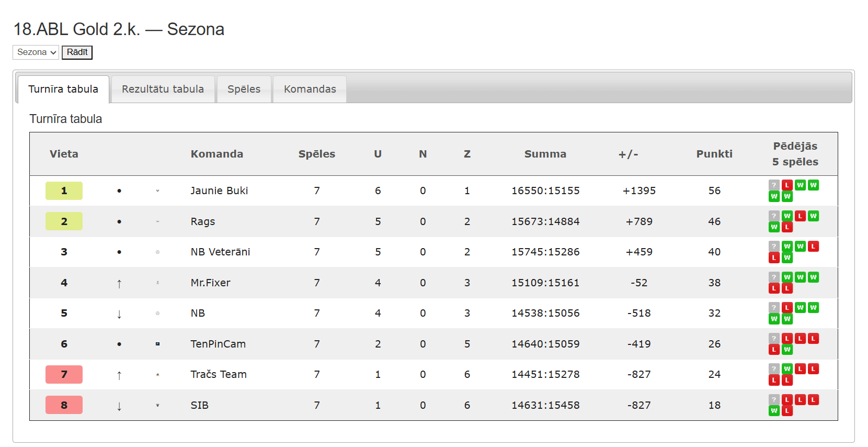The image size is (868, 447).
Task: Click the down arrow beside NB
Action: (119, 314)
